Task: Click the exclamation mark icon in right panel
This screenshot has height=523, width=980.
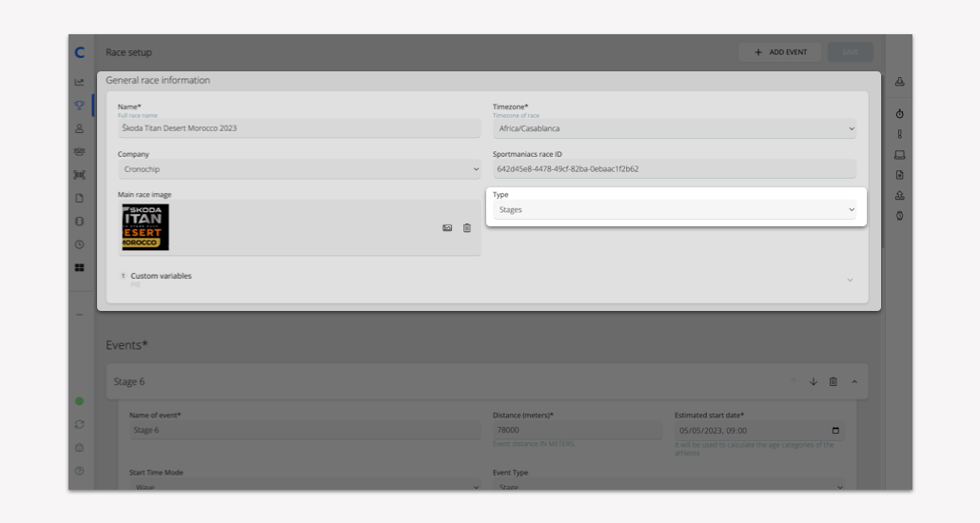Action: point(899,134)
